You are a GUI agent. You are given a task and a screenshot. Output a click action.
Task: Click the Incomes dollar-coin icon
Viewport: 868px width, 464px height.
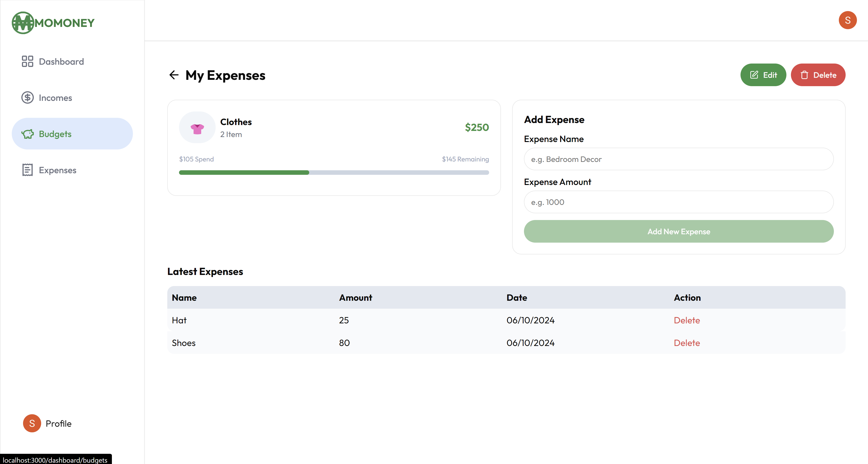click(27, 98)
